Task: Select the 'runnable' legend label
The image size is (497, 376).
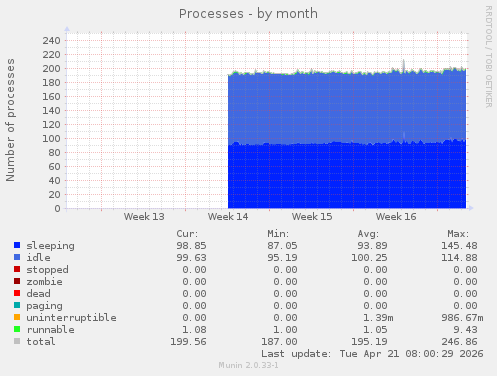Action: [x=50, y=330]
